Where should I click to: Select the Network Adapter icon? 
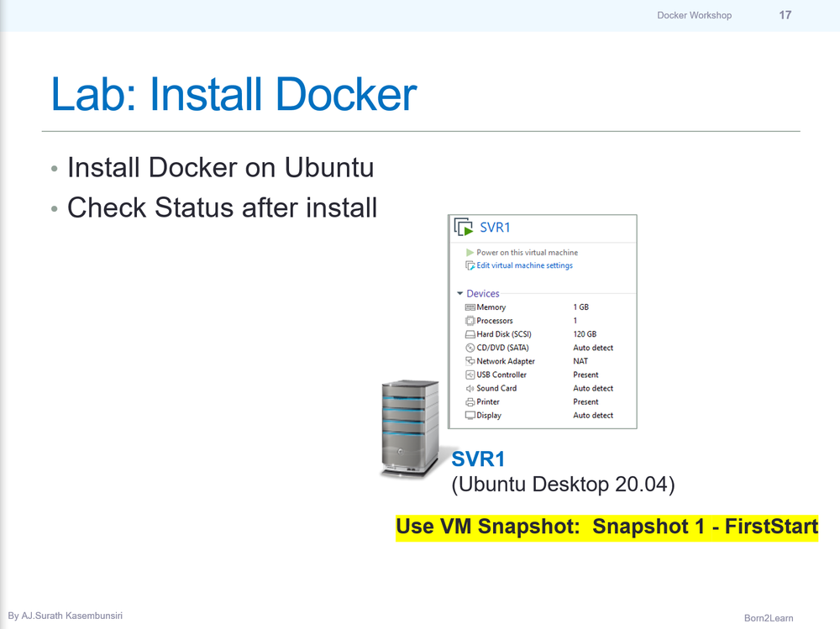point(470,361)
